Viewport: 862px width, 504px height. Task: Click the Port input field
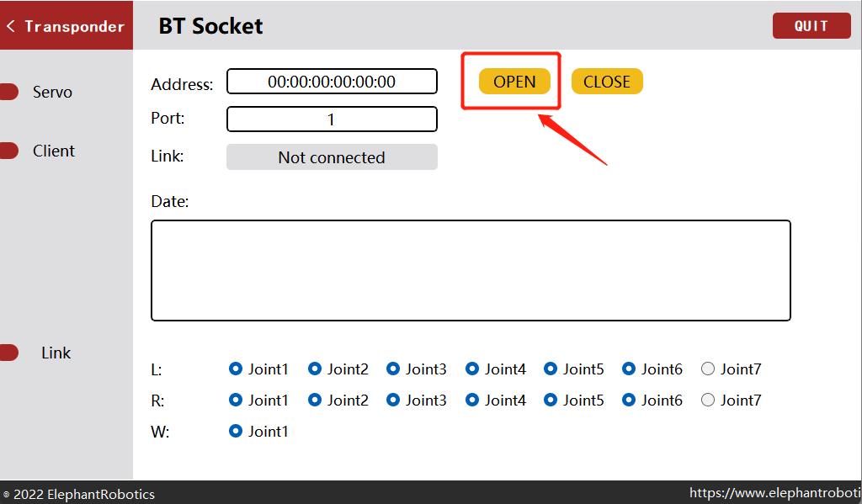332,119
